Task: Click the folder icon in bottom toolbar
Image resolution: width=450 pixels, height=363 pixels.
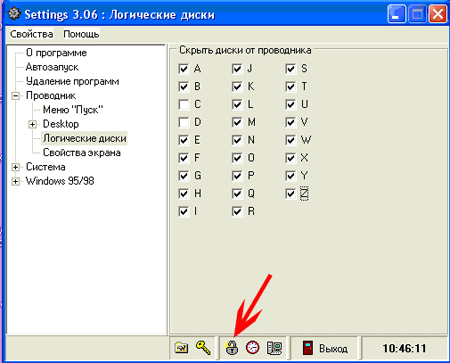Action: (x=181, y=348)
